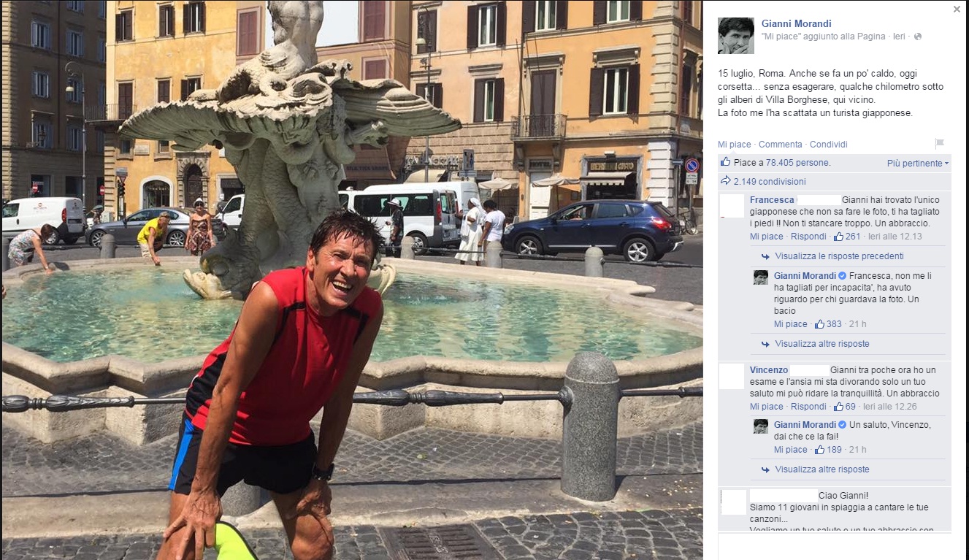The image size is (969, 560).
Task: Click the thumbs-up icon next to 78.405 persone
Action: click(x=725, y=162)
